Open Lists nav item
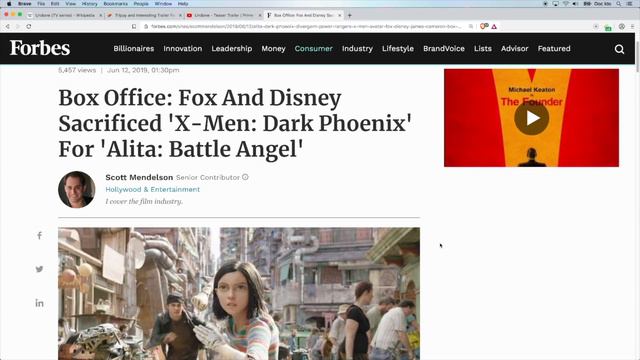Screen dimensions: 640x360 tap(482, 48)
